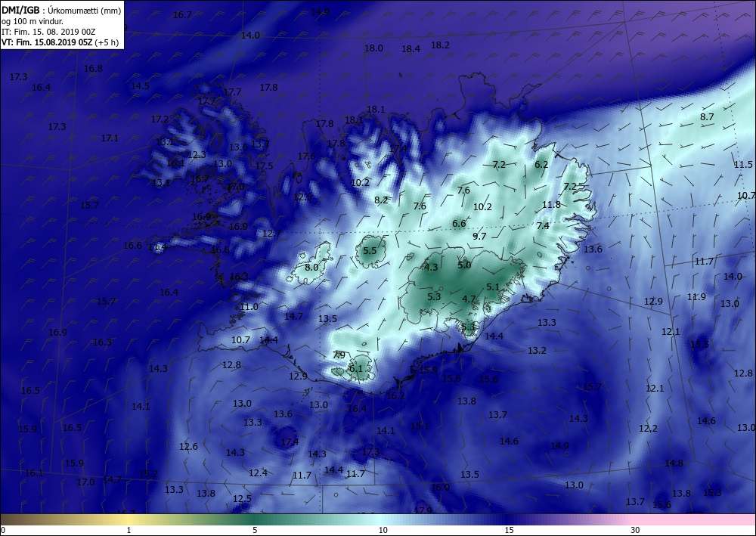Click the map value "12.3"

[x=197, y=155]
